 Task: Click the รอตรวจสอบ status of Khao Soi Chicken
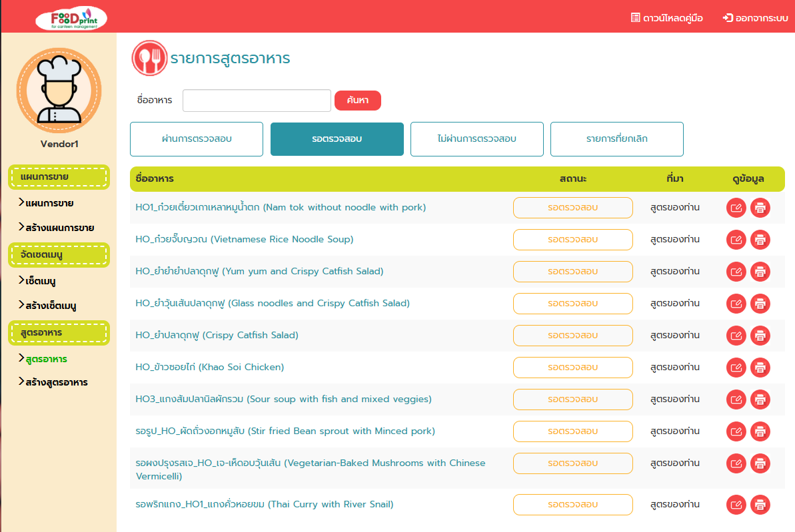(573, 368)
